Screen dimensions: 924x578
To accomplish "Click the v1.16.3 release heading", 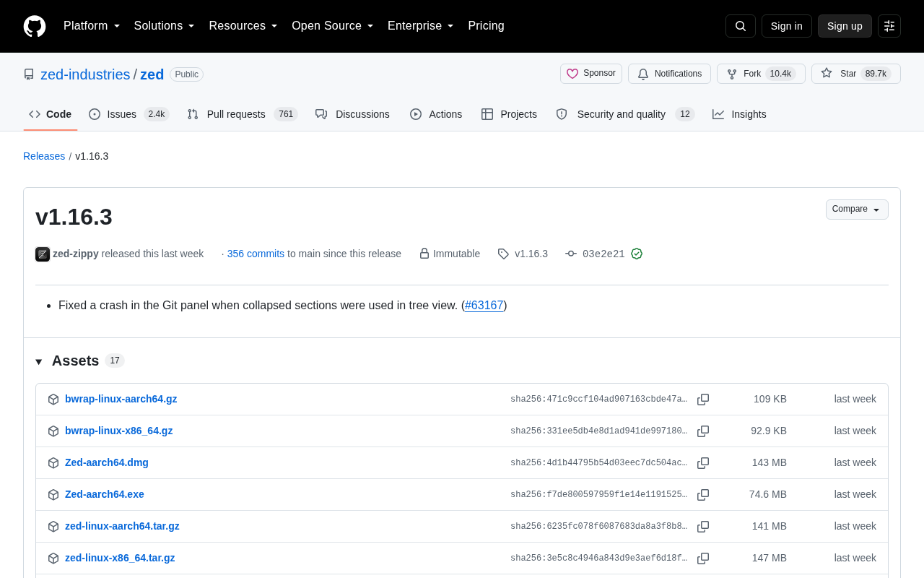I will click(x=74, y=217).
